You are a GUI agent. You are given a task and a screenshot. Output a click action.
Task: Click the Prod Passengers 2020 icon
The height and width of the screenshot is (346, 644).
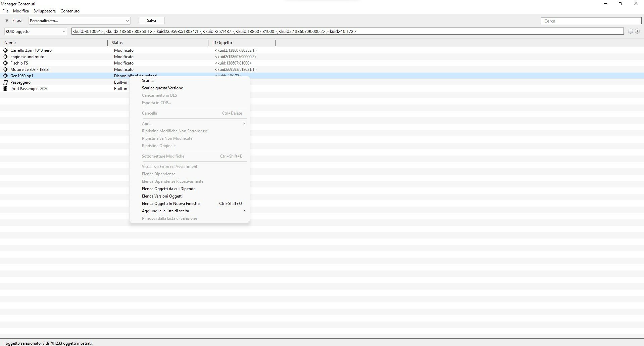(x=5, y=89)
